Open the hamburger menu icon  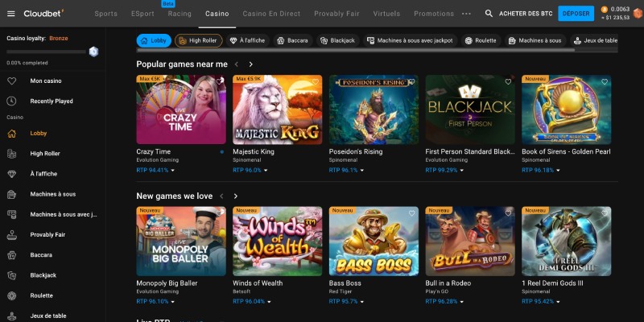point(11,14)
